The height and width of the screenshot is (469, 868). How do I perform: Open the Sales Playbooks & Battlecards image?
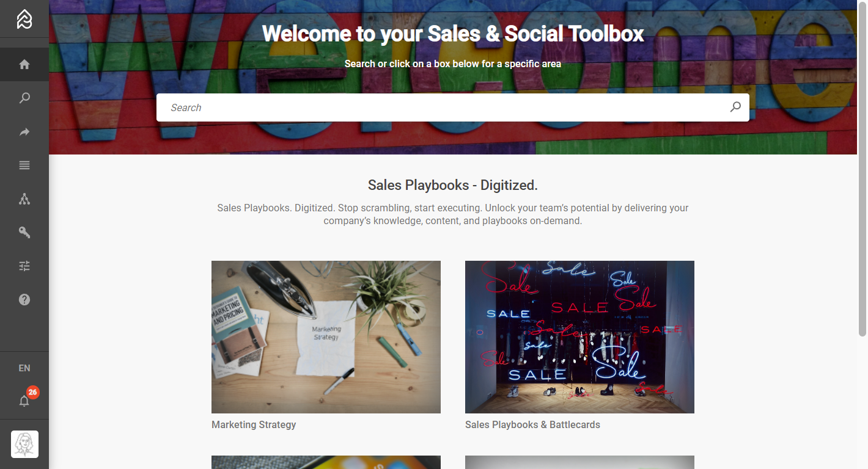point(579,337)
